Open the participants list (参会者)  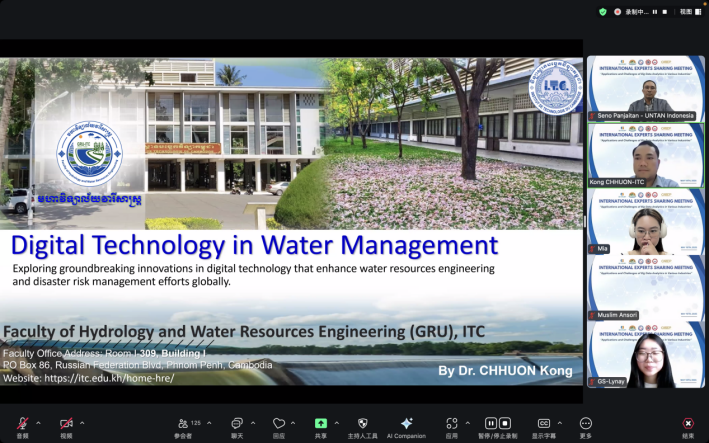183,424
